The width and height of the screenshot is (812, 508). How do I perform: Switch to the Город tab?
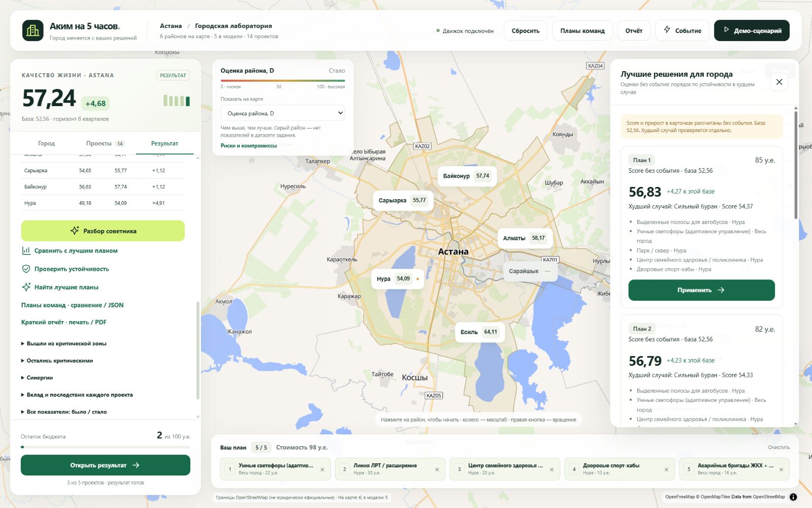click(x=46, y=143)
